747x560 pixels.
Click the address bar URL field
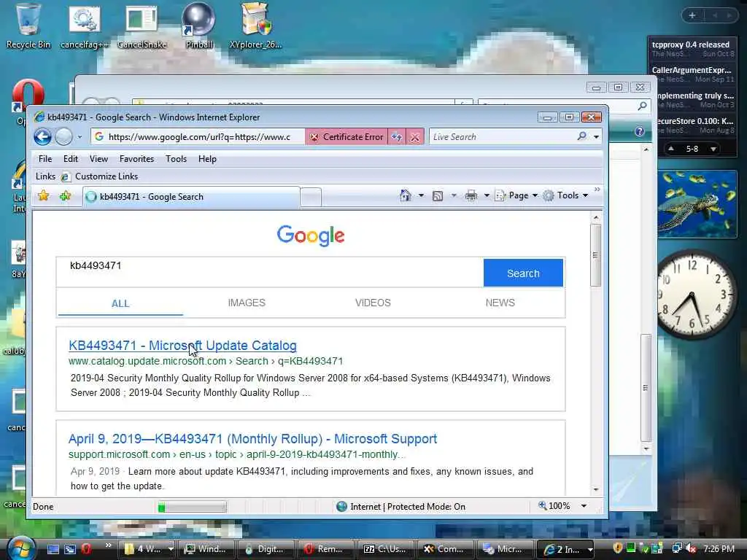[x=198, y=137]
